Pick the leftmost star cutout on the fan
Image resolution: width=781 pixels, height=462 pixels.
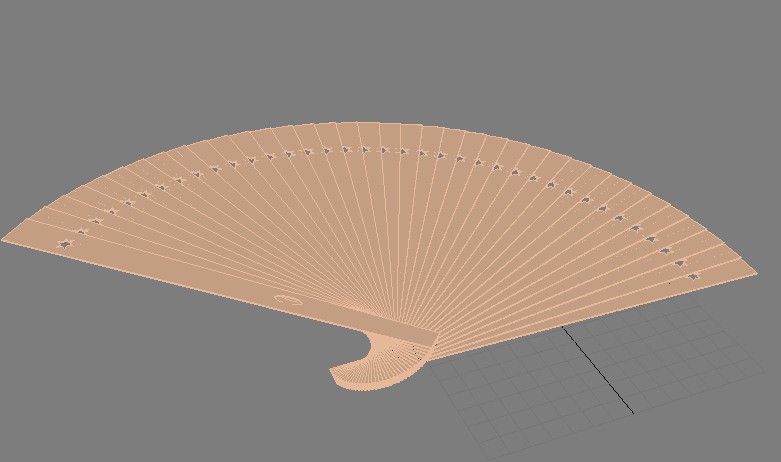pyautogui.click(x=66, y=243)
